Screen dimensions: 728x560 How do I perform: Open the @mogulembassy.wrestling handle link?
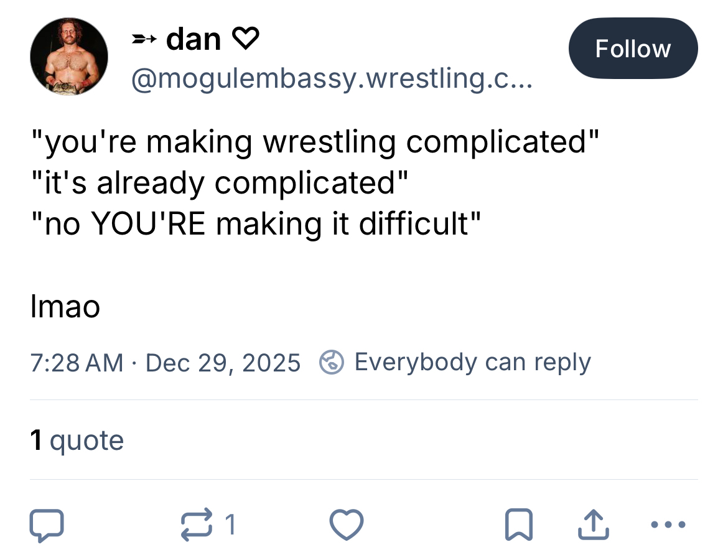330,79
